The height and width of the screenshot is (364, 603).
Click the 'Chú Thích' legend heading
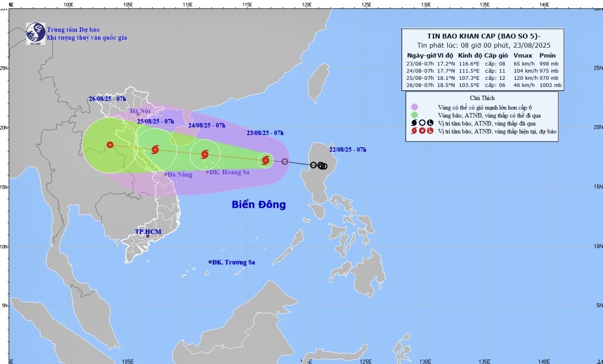[482, 98]
